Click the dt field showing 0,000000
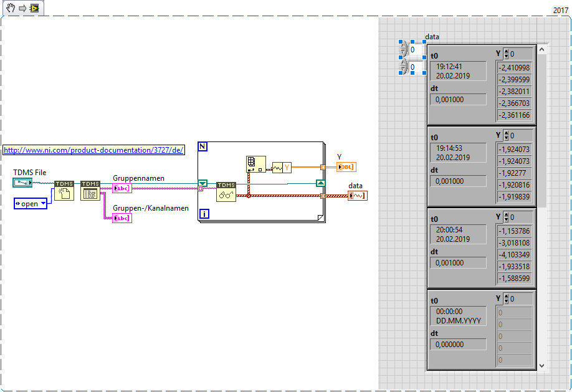572x392 pixels. (x=458, y=345)
